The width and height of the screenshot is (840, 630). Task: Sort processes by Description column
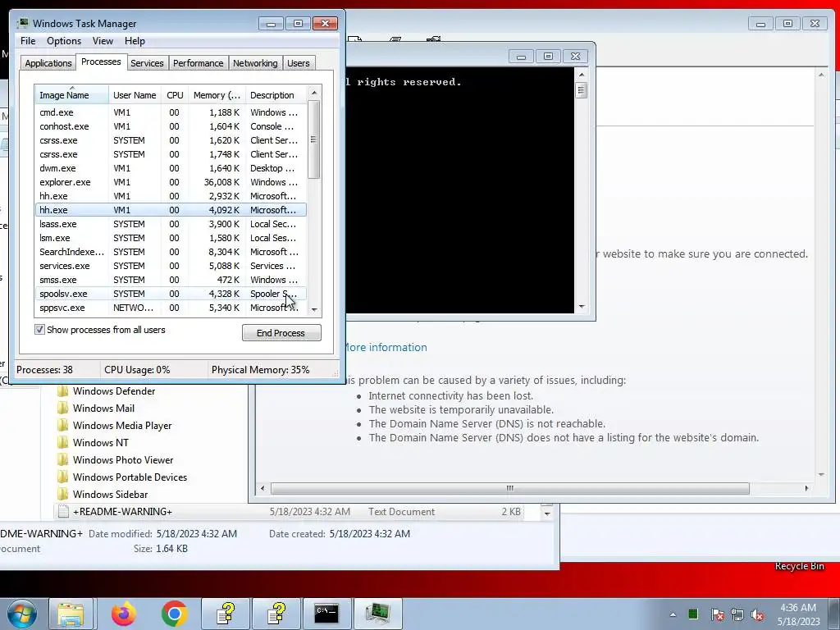[x=276, y=95]
